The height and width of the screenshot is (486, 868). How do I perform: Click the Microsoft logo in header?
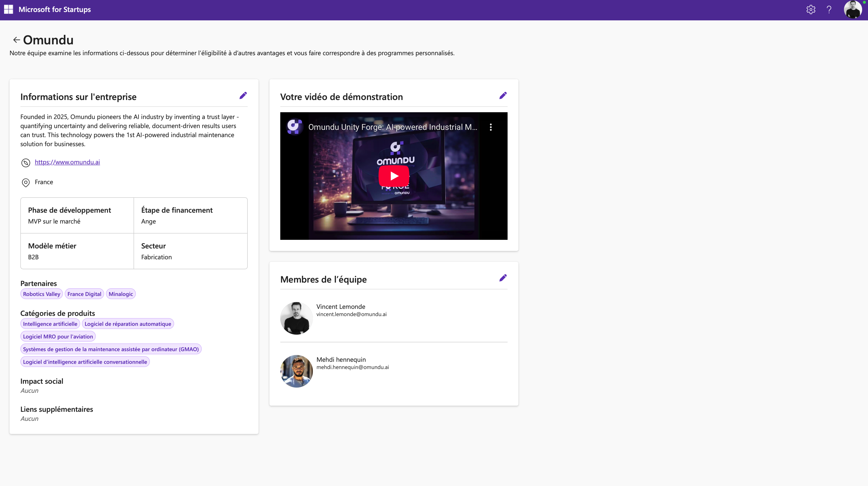pyautogui.click(x=8, y=10)
